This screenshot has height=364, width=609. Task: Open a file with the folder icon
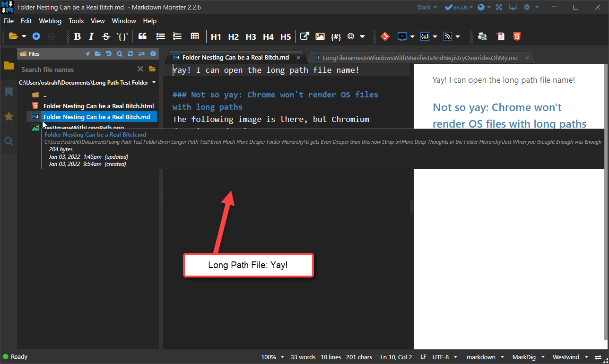pyautogui.click(x=13, y=36)
